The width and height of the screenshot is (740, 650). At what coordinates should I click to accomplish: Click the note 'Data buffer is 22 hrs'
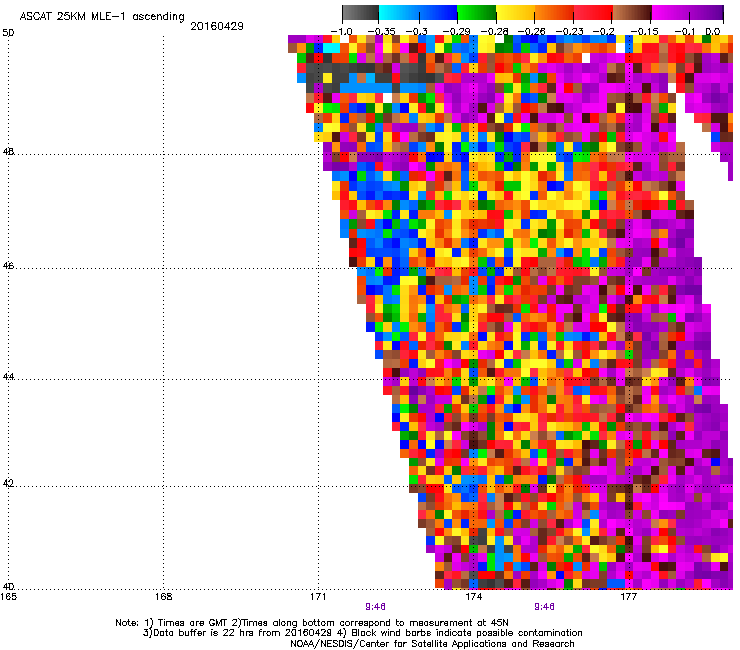[x=202, y=633]
